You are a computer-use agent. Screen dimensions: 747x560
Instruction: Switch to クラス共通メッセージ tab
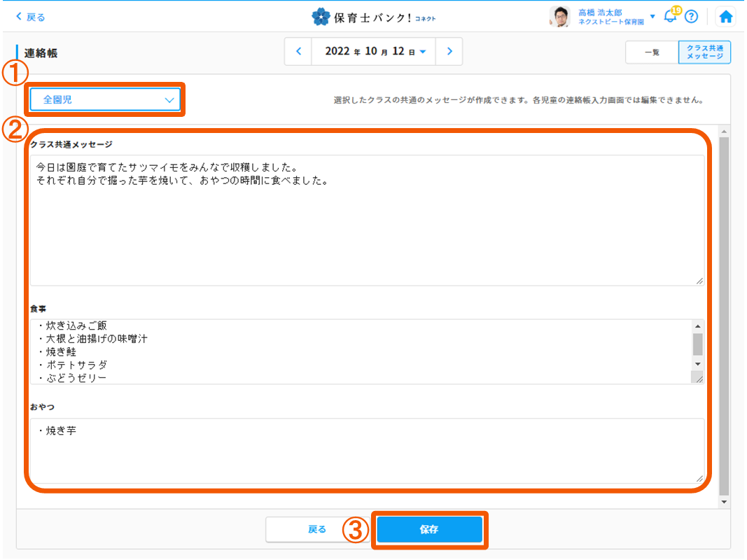(704, 52)
